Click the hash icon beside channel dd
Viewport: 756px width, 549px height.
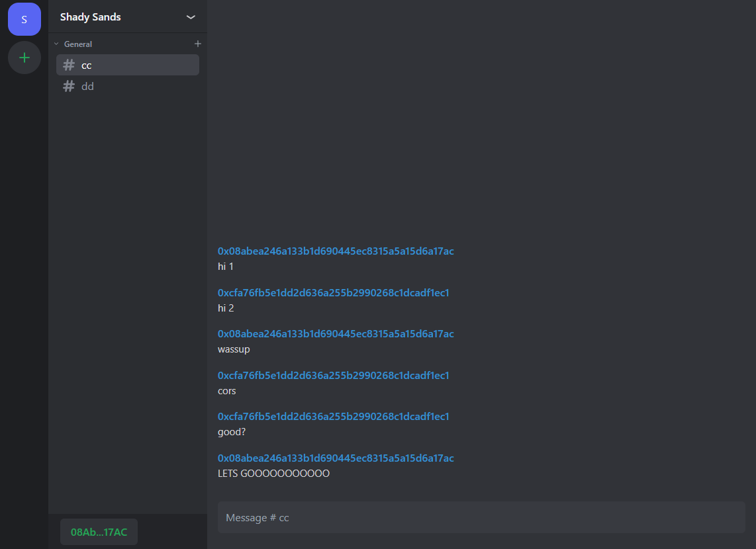coord(68,86)
